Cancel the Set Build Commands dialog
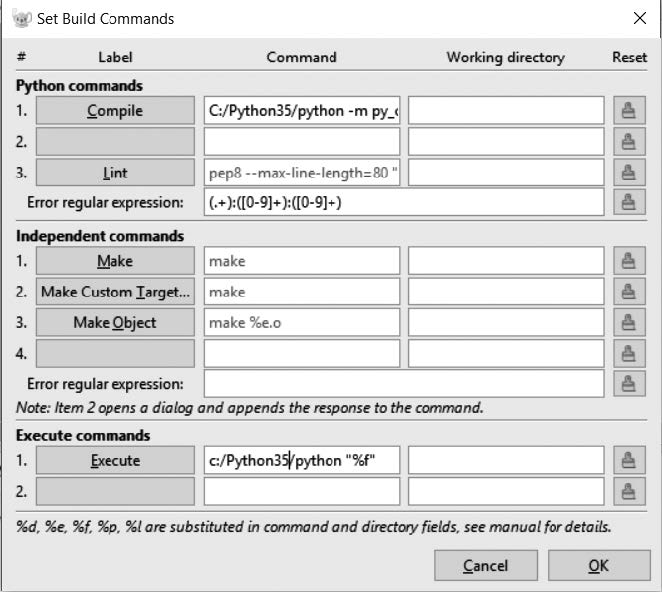 click(x=486, y=565)
